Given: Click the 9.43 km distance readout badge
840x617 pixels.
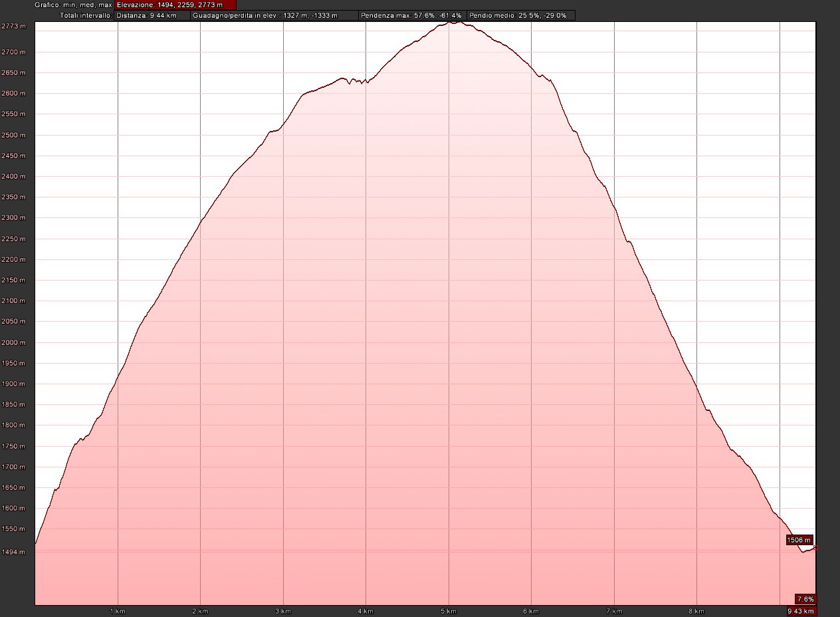Looking at the screenshot, I should (800, 611).
